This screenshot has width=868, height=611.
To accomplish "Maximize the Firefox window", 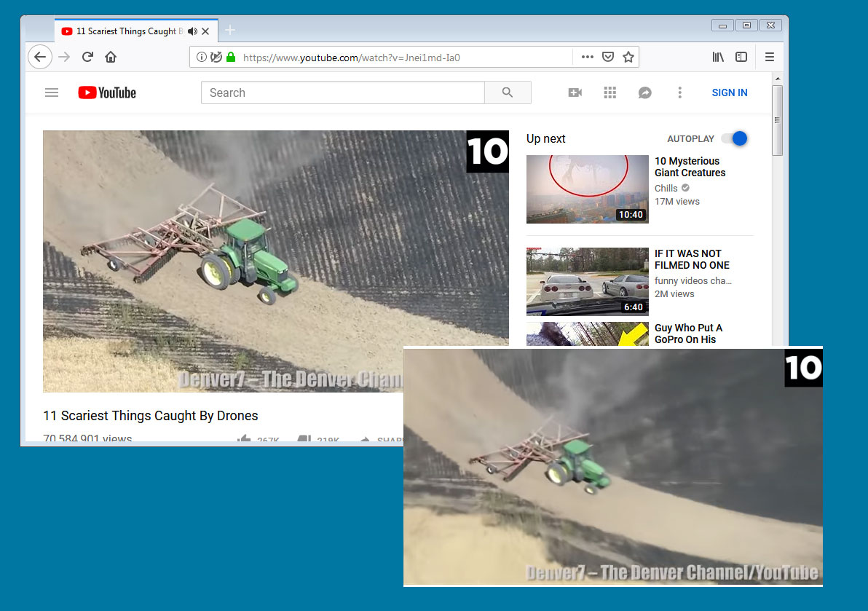I will 746,25.
